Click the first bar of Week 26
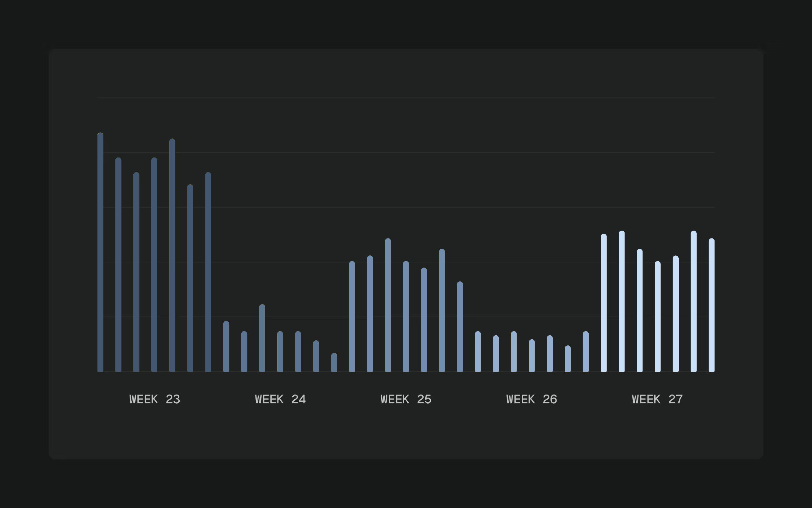The image size is (812, 508). pos(478,352)
